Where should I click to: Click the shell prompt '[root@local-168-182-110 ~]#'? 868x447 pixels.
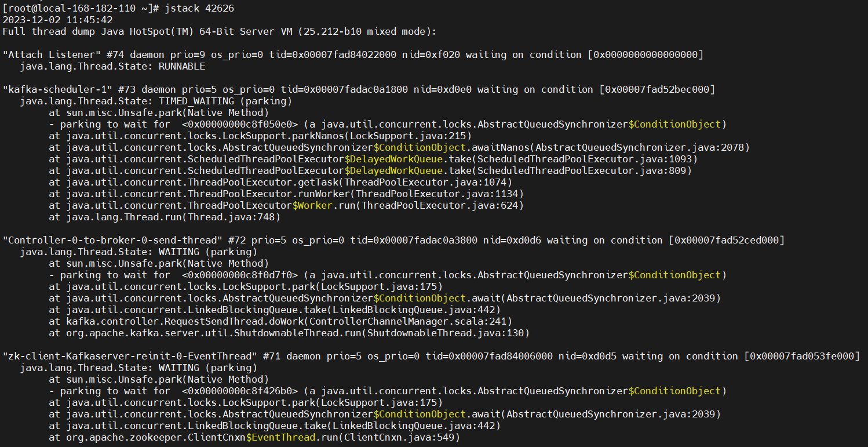tap(81, 8)
